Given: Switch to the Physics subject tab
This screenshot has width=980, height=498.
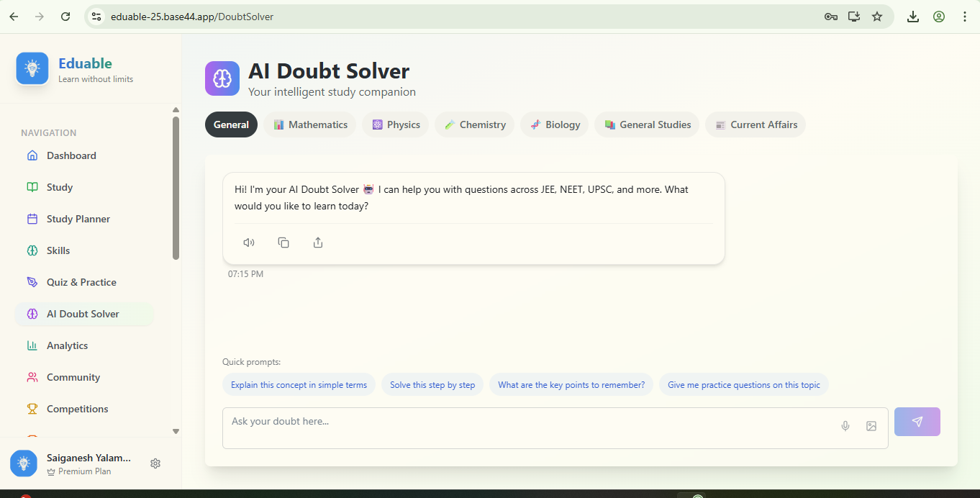Looking at the screenshot, I should pos(396,124).
